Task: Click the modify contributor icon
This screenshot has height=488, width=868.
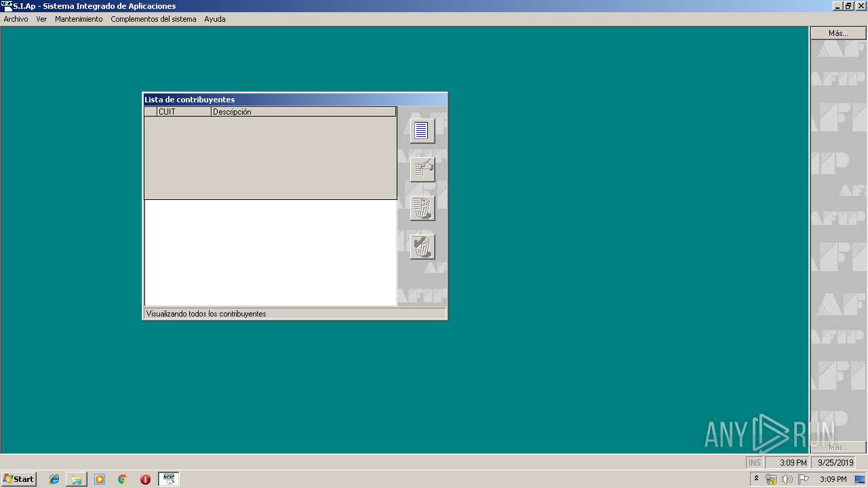Action: (x=422, y=169)
